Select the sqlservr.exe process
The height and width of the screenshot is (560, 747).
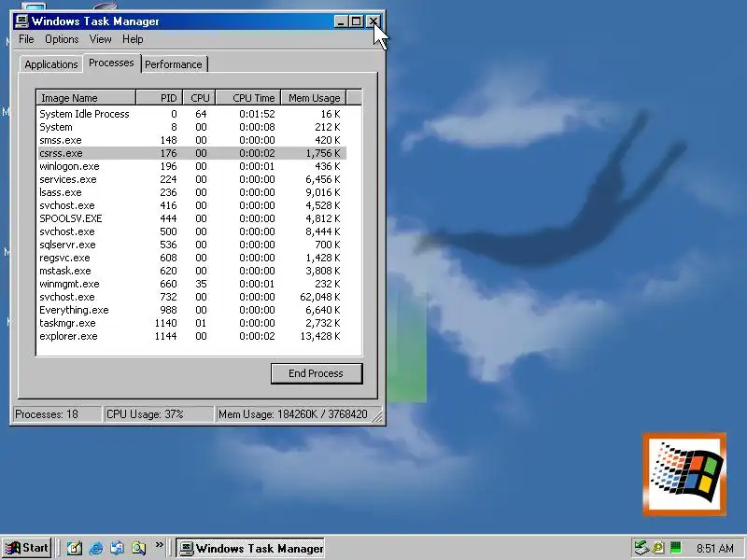point(192,245)
